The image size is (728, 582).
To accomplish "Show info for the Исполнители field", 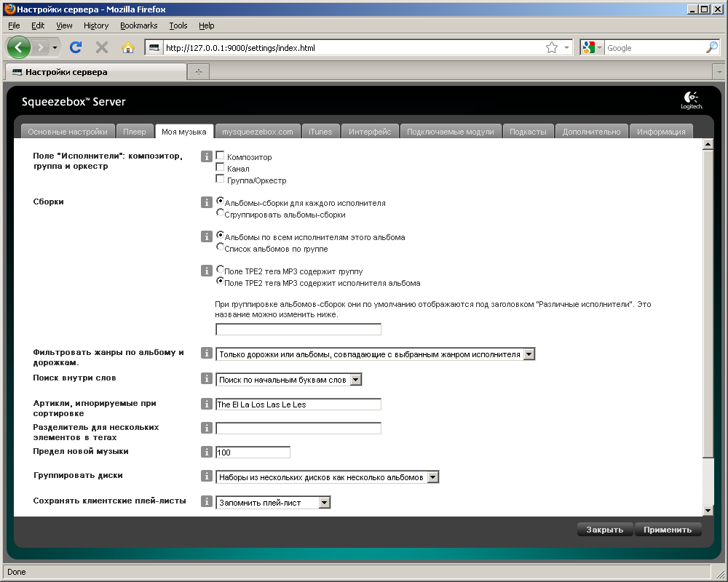I will tap(207, 156).
